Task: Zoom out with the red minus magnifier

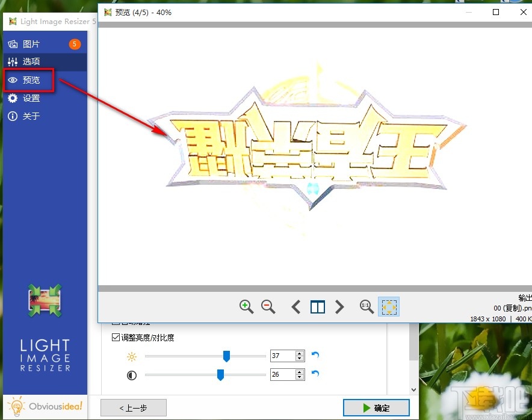Action: click(268, 307)
